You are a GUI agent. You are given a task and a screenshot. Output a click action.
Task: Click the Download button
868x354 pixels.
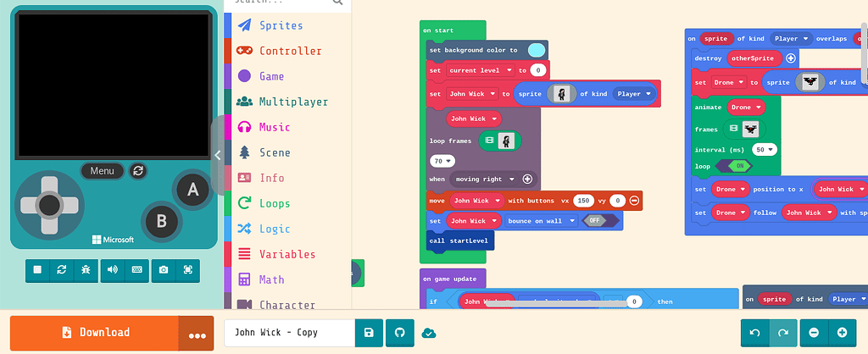pyautogui.click(x=95, y=333)
